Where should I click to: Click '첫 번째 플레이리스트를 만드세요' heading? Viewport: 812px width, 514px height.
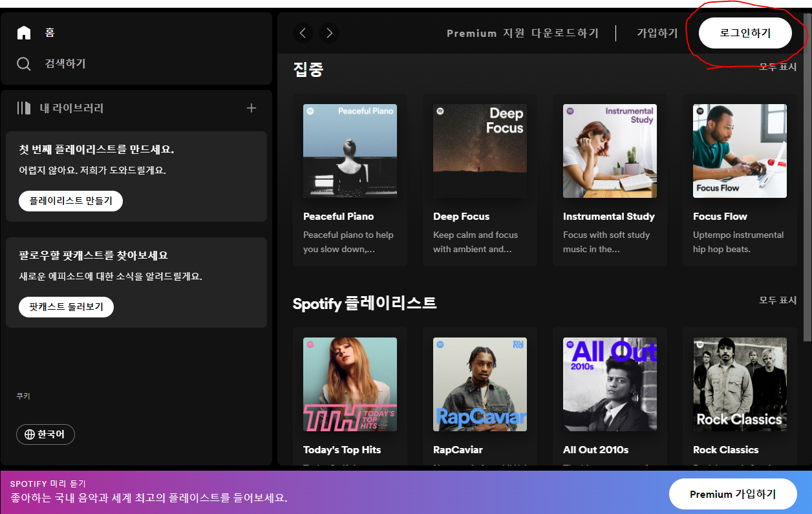click(96, 150)
